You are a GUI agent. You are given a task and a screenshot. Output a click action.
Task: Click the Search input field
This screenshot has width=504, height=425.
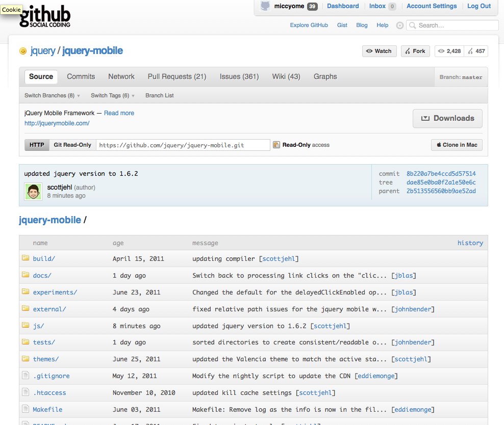pos(452,25)
